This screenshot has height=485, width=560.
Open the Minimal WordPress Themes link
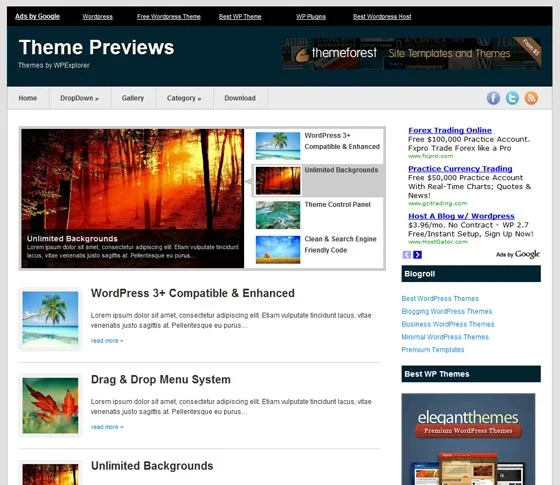pos(445,337)
